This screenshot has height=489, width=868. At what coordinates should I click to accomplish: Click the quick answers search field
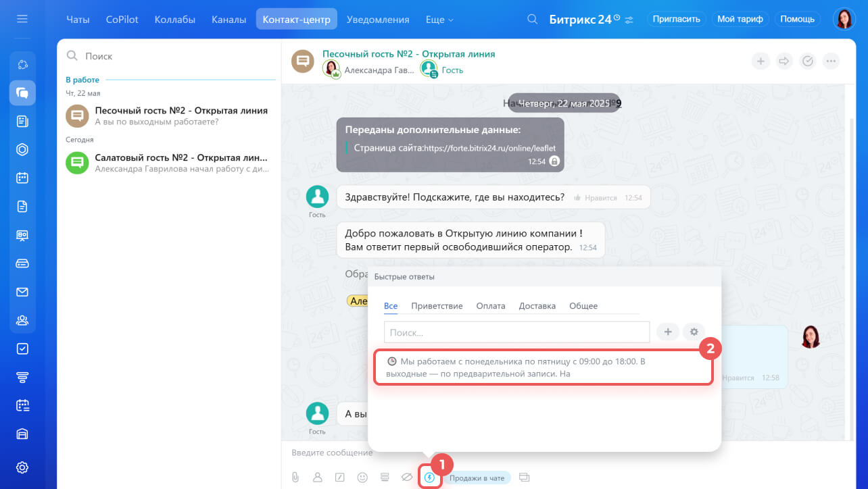516,332
